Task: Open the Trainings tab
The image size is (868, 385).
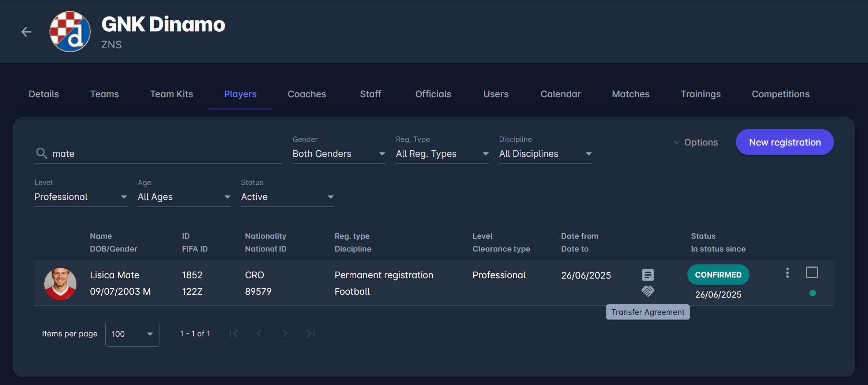Action: pos(701,94)
